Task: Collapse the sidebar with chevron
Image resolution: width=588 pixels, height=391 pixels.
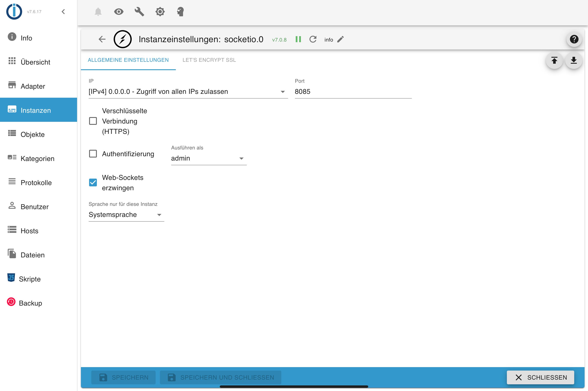Action: [63, 12]
